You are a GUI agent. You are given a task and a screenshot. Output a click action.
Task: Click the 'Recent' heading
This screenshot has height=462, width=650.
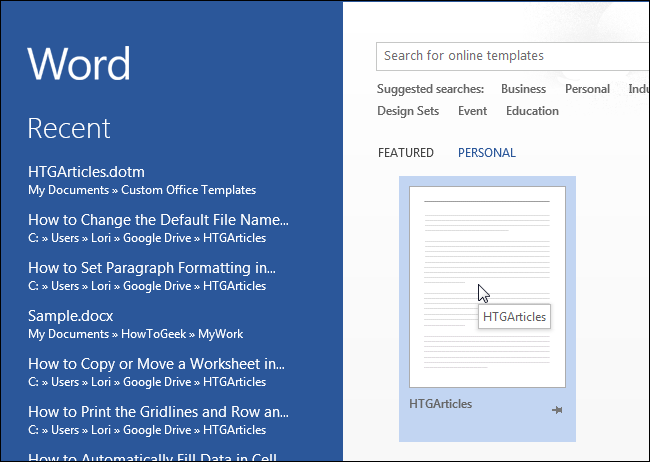point(69,128)
